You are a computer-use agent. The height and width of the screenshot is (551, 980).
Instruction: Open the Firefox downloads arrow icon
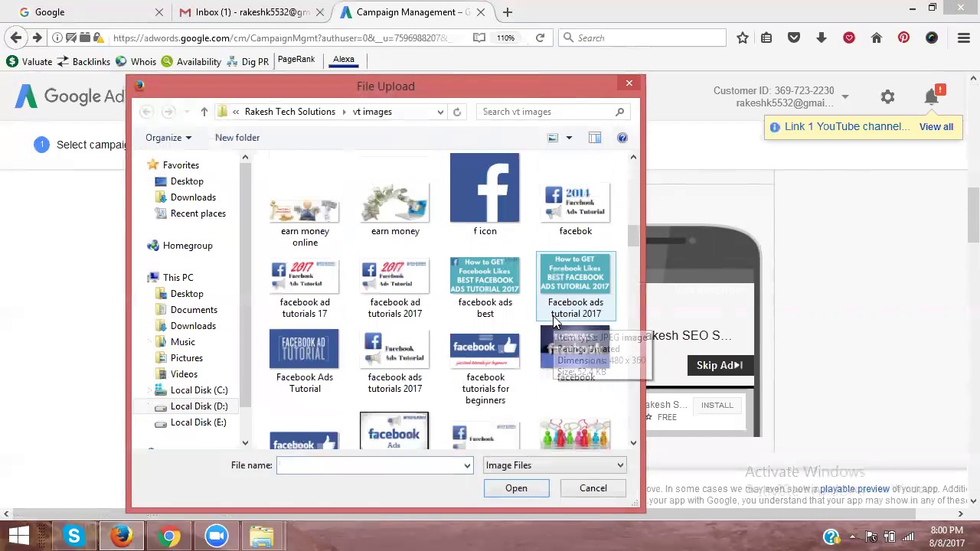click(822, 37)
